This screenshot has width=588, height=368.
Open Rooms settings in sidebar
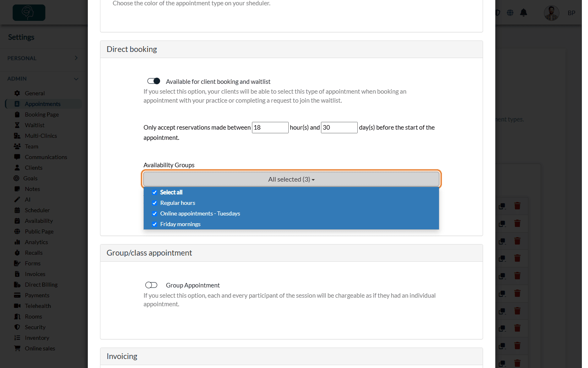click(33, 316)
